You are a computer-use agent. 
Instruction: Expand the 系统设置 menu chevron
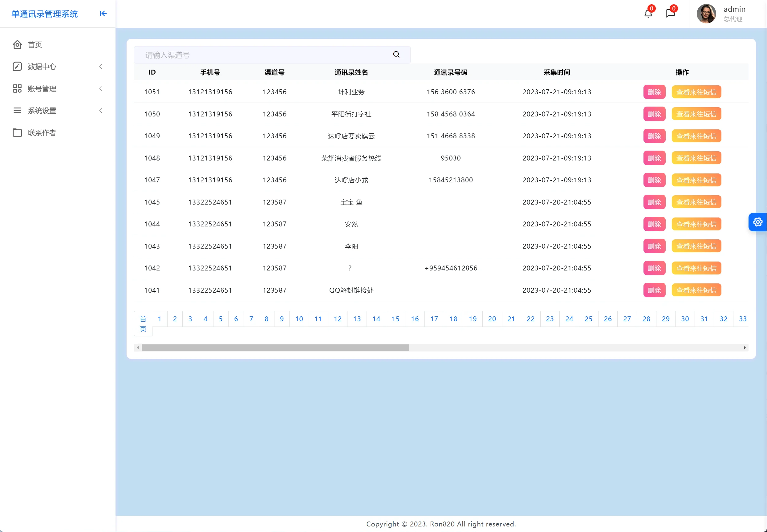point(101,111)
